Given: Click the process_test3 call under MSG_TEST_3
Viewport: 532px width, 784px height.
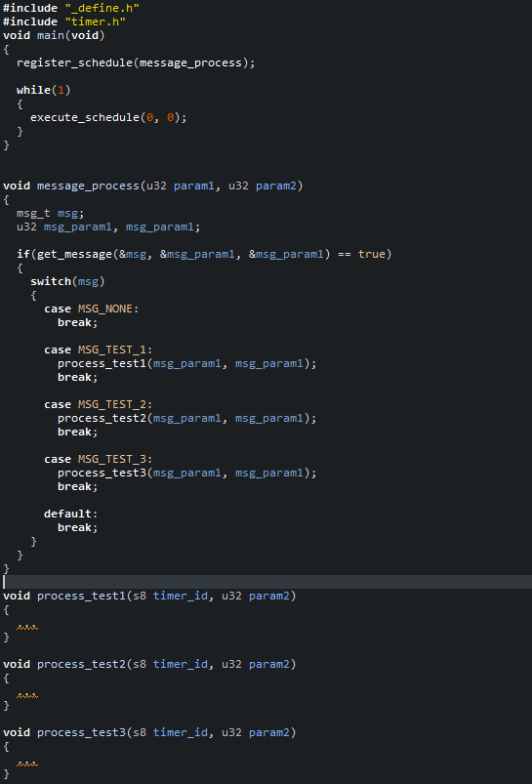Looking at the screenshot, I should [102, 473].
